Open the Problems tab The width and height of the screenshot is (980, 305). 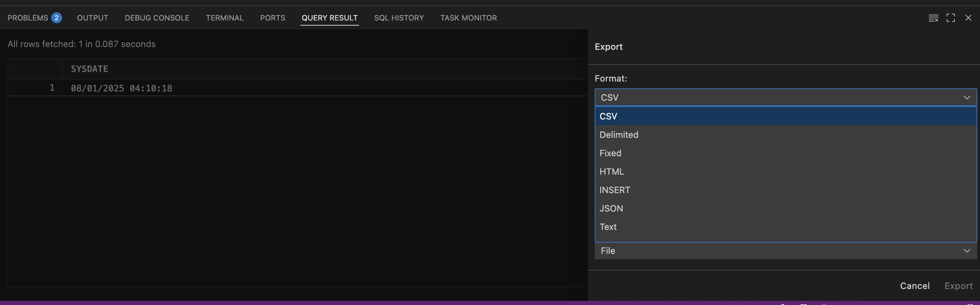click(x=28, y=18)
